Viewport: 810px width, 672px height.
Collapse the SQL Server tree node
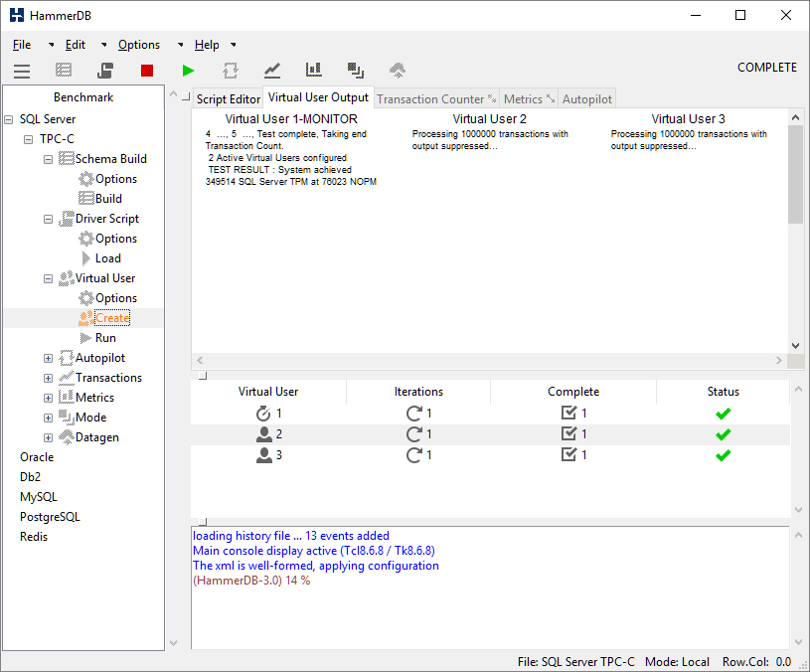(x=8, y=120)
